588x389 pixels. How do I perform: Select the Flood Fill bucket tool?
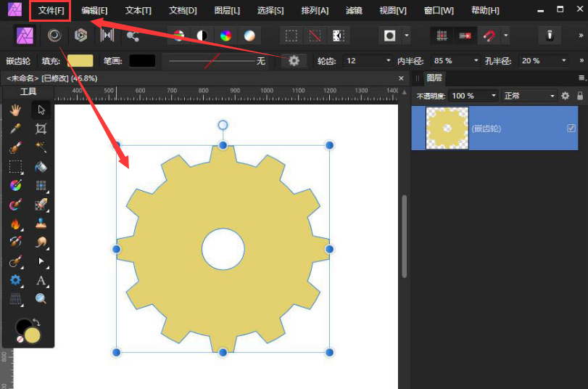[x=41, y=166]
